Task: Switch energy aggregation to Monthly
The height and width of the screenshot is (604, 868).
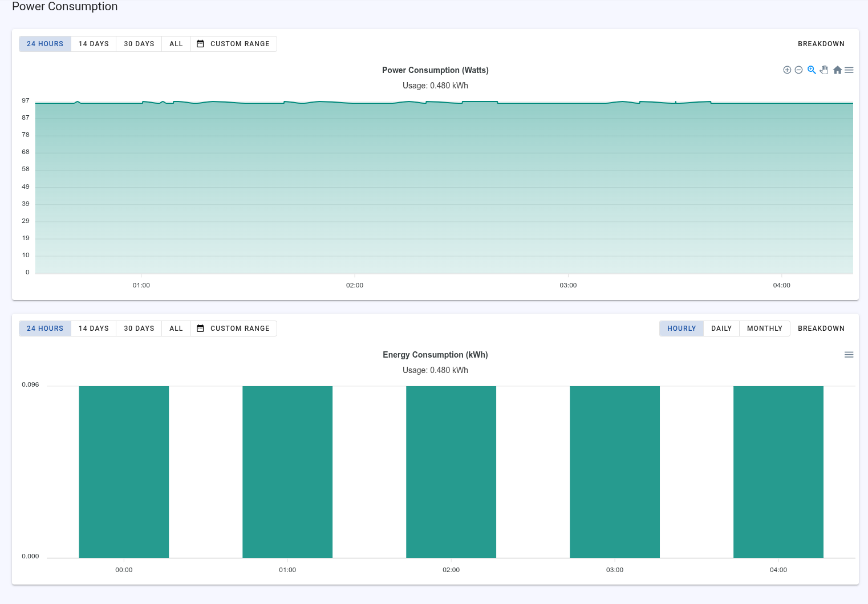Action: 764,328
